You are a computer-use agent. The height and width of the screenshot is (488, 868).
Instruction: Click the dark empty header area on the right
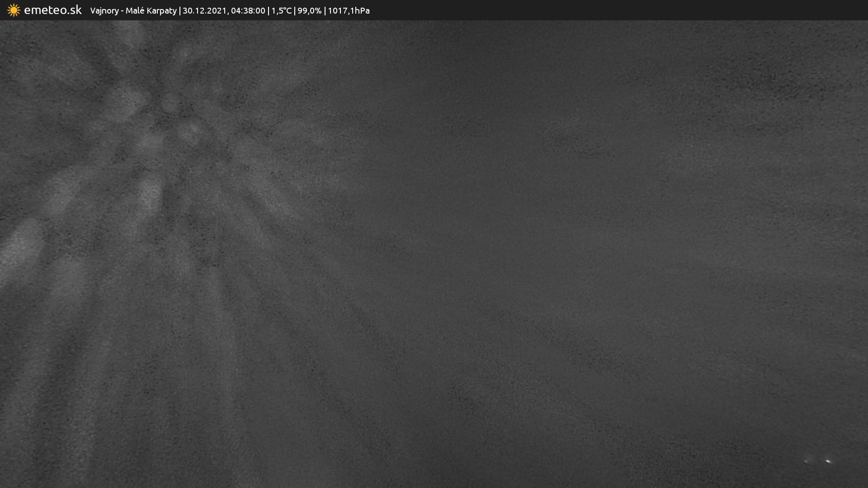pyautogui.click(x=633, y=10)
